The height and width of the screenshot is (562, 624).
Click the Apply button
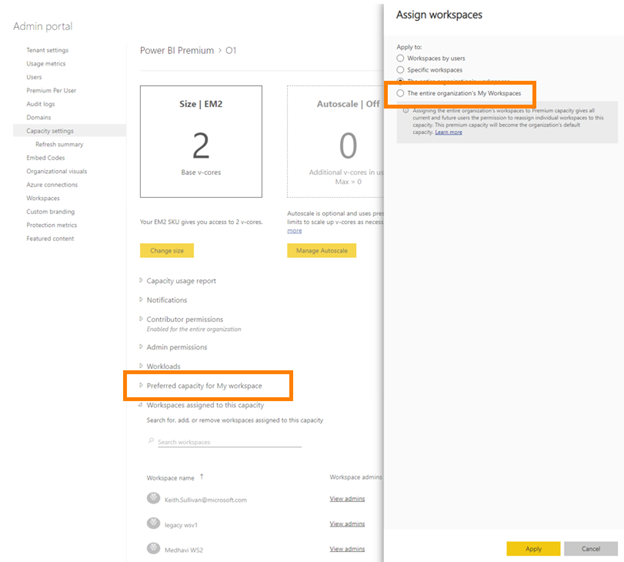(533, 549)
